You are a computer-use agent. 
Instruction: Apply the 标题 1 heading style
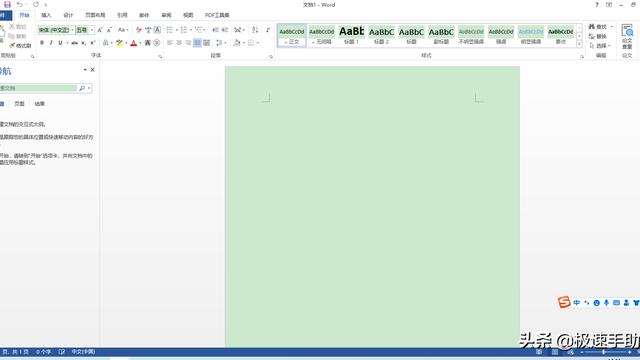pos(351,35)
